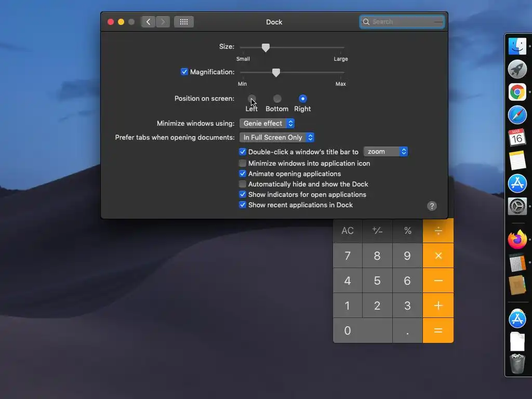This screenshot has width=532, height=399.
Task: Open the brown Contacts book icon
Action: (517, 285)
